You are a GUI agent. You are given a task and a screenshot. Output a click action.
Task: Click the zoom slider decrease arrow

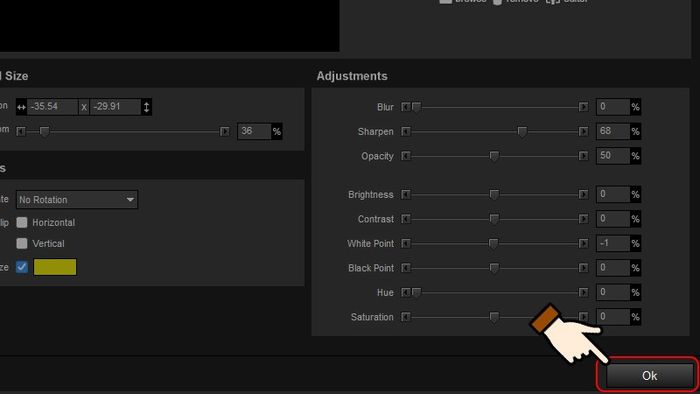click(21, 132)
